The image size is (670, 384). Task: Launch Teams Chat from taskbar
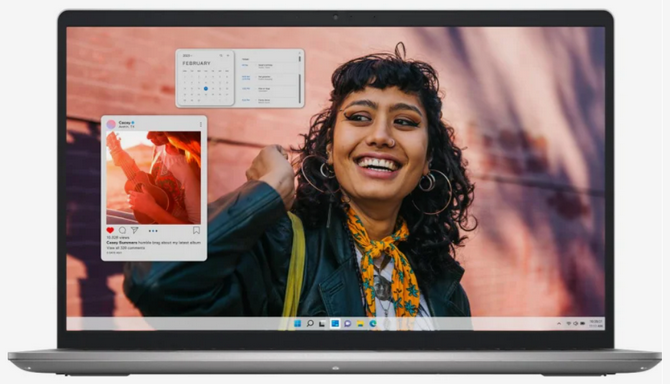coord(347,324)
